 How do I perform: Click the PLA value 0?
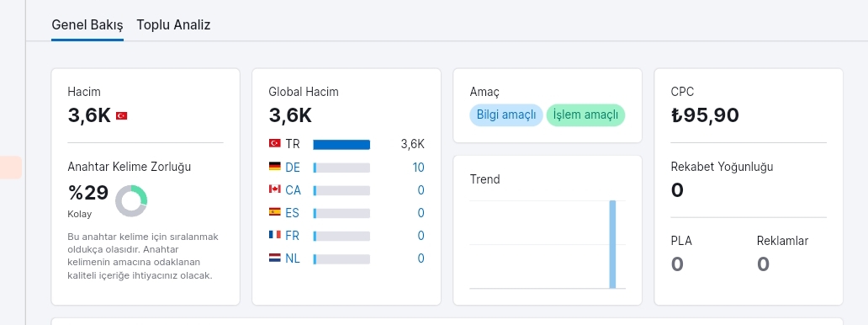click(677, 264)
